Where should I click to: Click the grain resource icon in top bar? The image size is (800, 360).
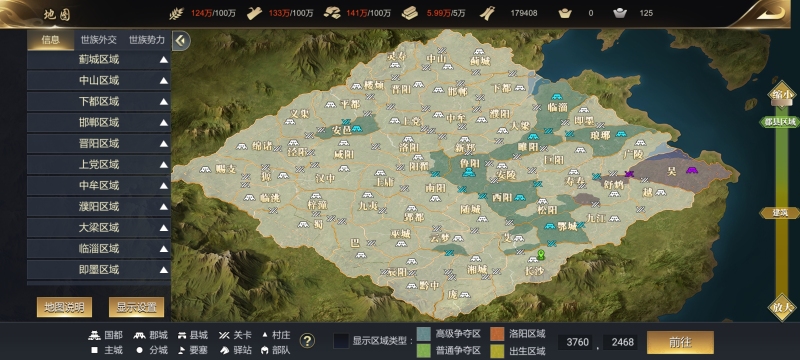177,13
